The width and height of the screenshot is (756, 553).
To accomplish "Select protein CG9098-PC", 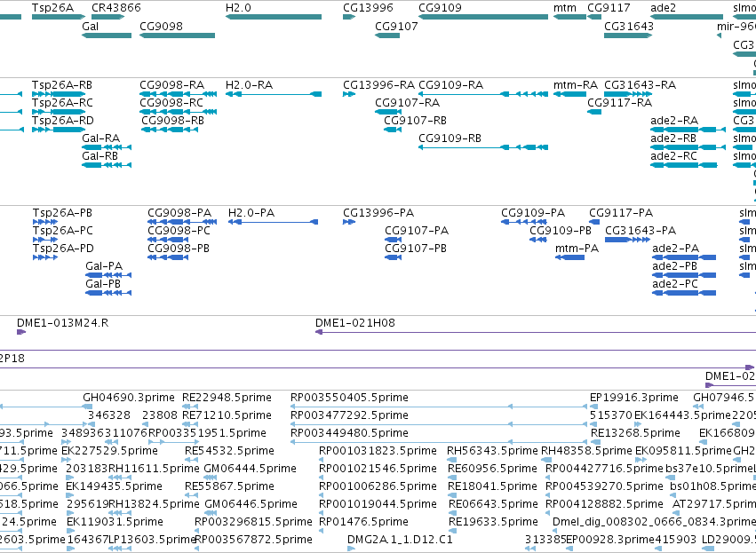I will [179, 231].
